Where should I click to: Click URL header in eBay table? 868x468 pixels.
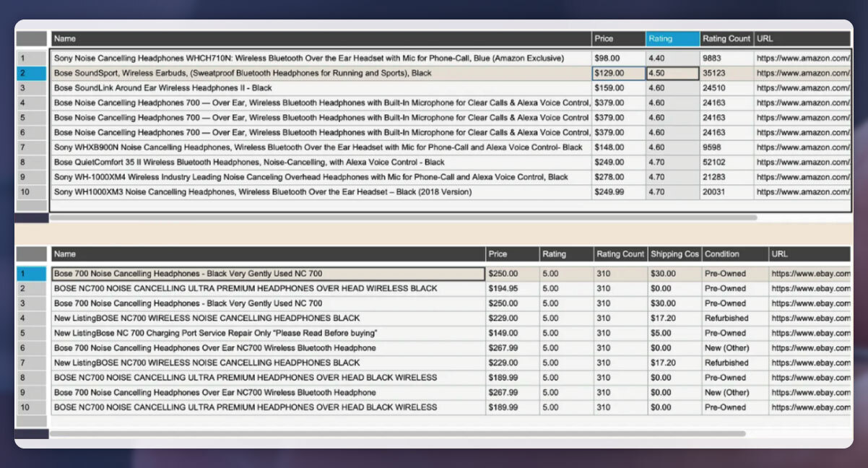[810, 254]
